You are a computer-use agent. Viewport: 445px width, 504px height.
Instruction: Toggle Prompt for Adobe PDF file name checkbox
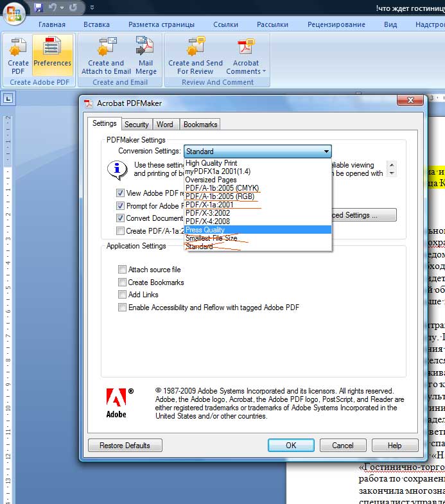(x=120, y=205)
